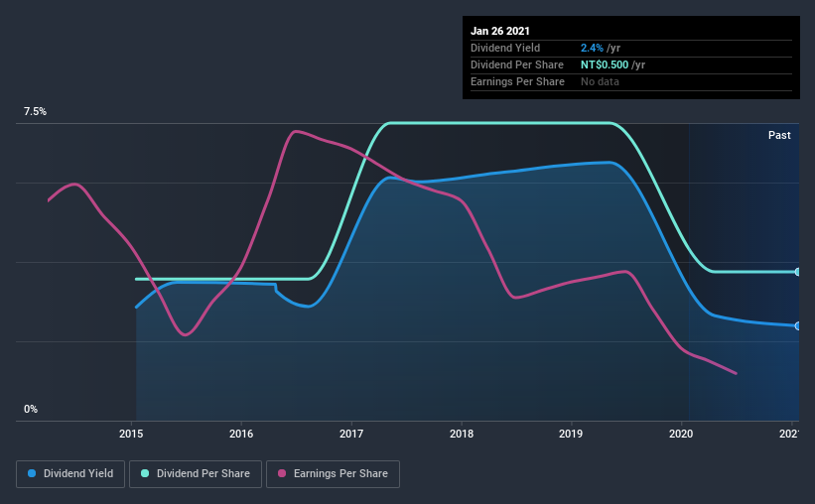Select the Dividend Per Share endpoint marker
815x504 pixels.
point(798,272)
